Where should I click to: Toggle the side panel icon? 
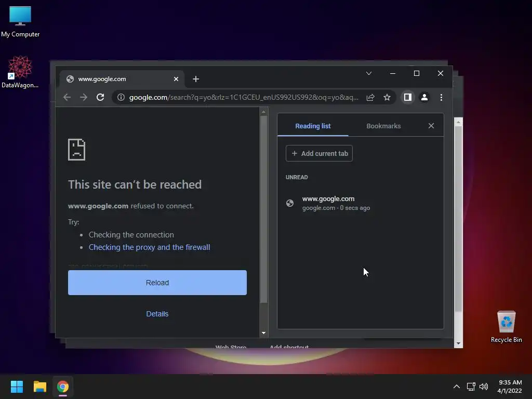click(x=407, y=97)
